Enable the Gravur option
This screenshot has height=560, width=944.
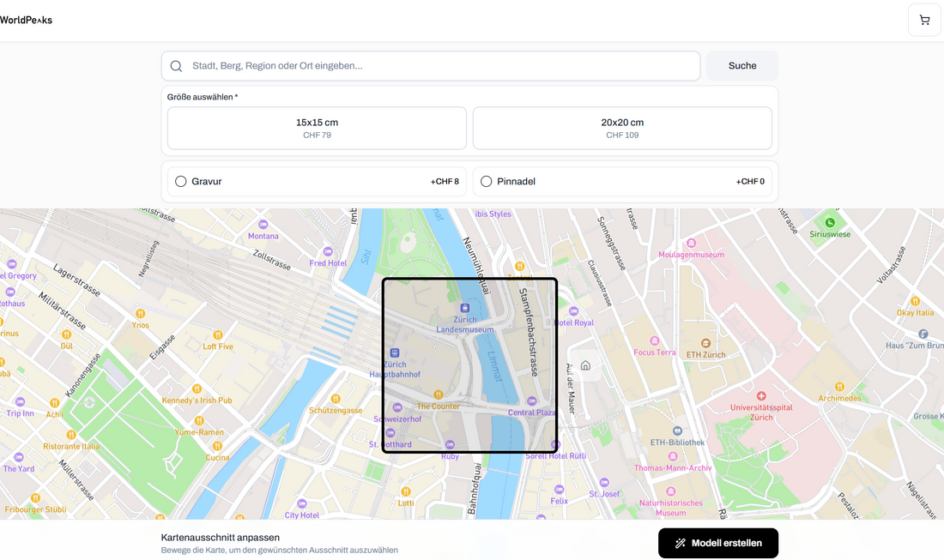point(181,182)
